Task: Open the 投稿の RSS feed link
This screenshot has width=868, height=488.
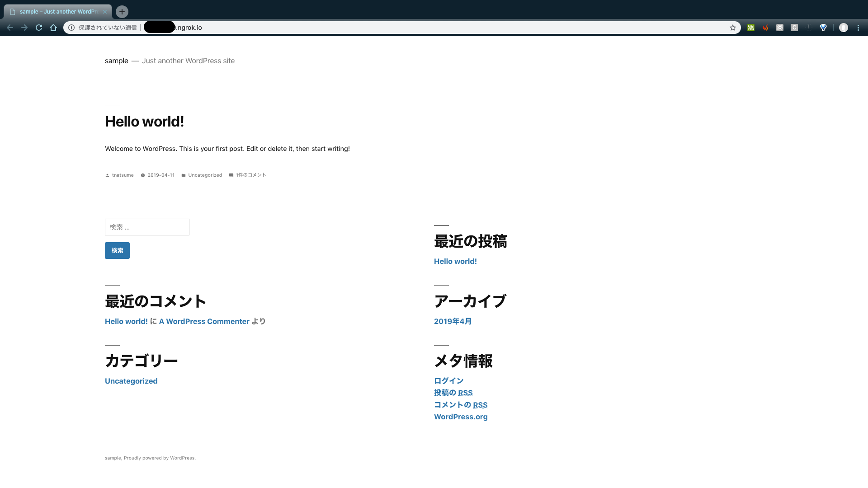Action: (453, 393)
